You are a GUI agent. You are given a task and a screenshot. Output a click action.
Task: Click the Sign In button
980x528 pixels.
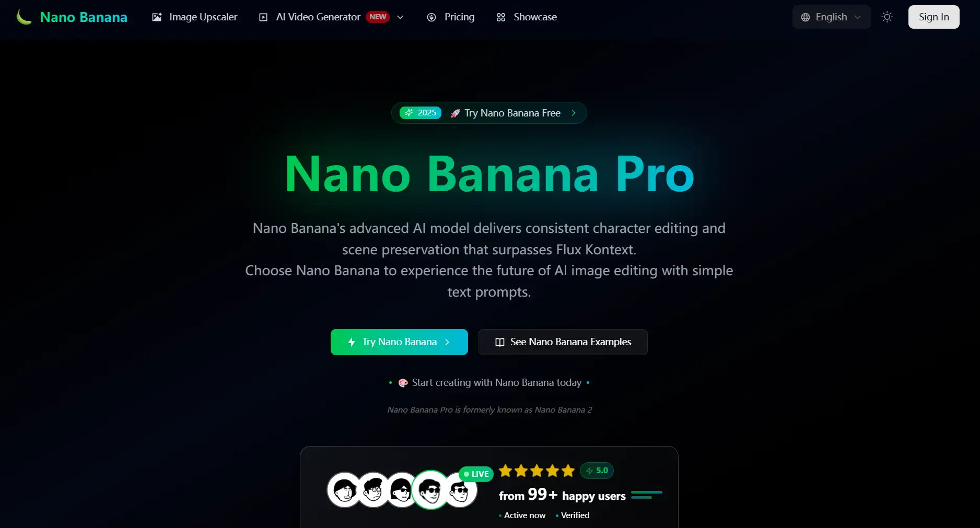point(934,17)
